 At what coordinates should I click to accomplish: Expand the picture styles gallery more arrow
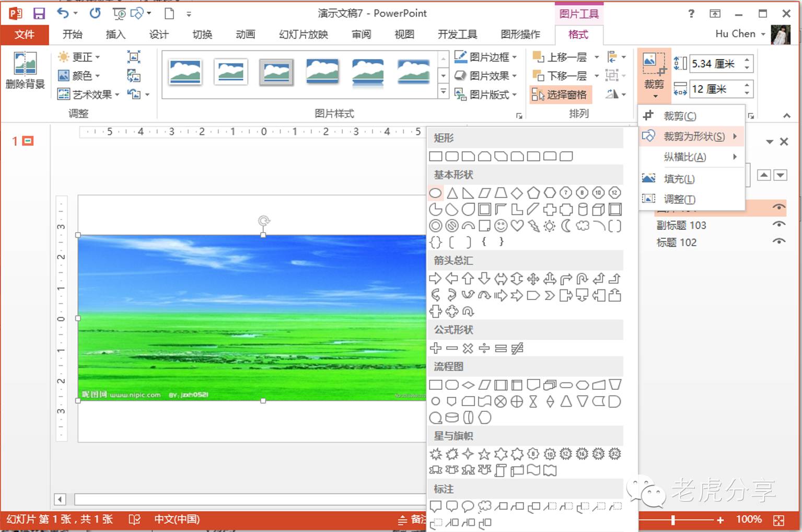pyautogui.click(x=443, y=91)
